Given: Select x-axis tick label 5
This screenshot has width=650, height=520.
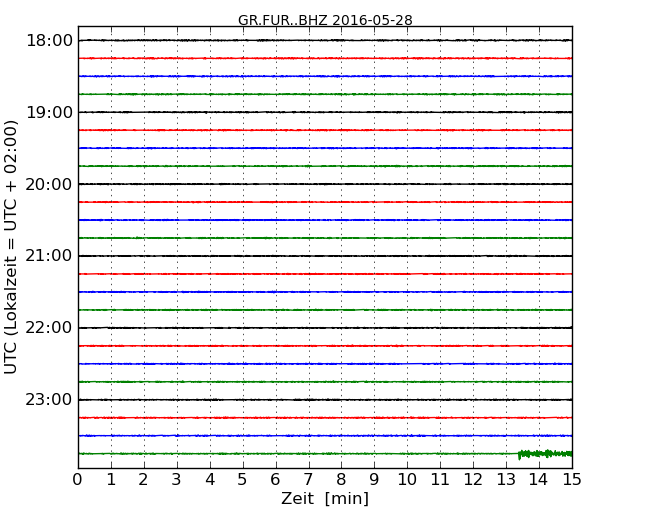Looking at the screenshot, I should 243,479.
